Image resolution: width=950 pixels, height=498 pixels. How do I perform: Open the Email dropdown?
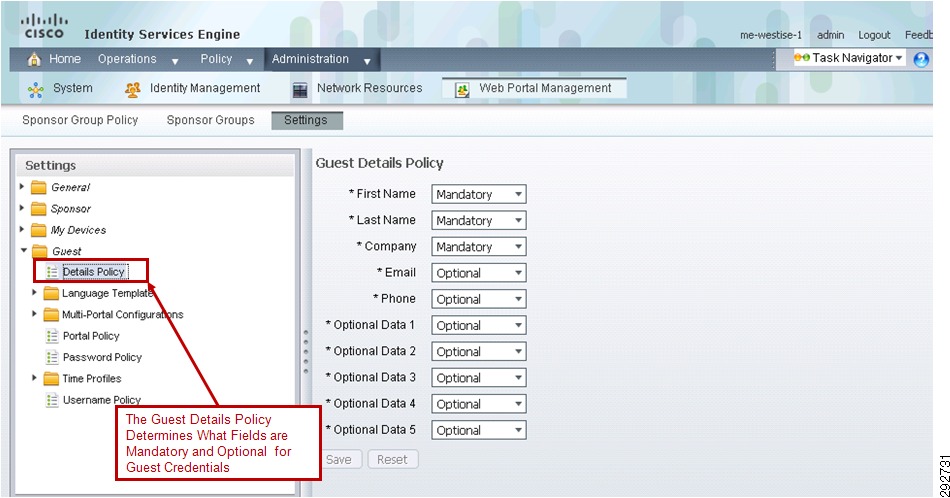[x=479, y=273]
